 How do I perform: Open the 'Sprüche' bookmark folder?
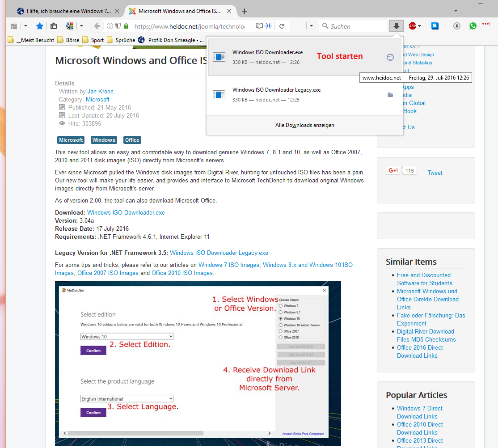(x=121, y=40)
